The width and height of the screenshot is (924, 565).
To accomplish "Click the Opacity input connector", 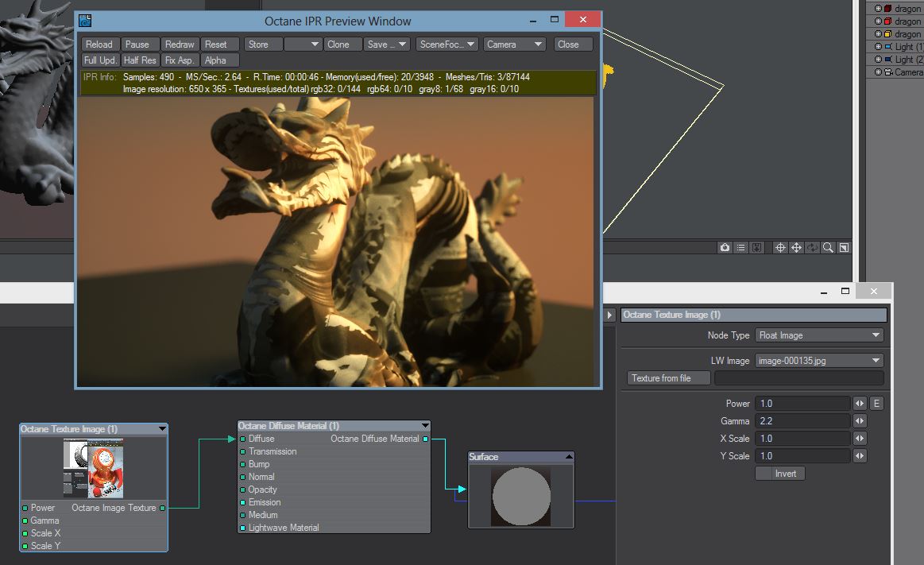I will [x=243, y=490].
